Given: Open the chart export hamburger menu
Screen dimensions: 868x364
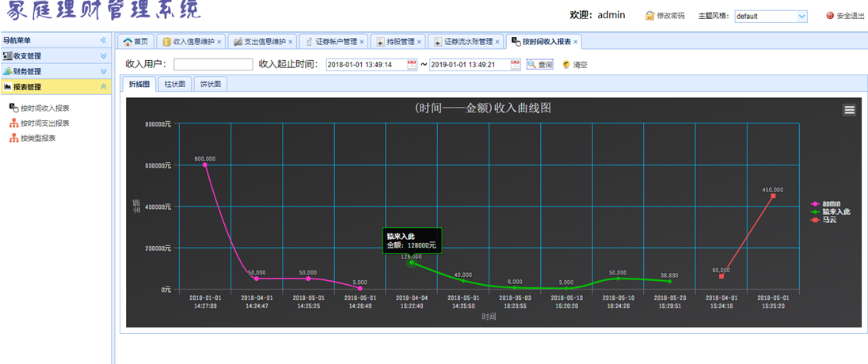Looking at the screenshot, I should [x=849, y=109].
